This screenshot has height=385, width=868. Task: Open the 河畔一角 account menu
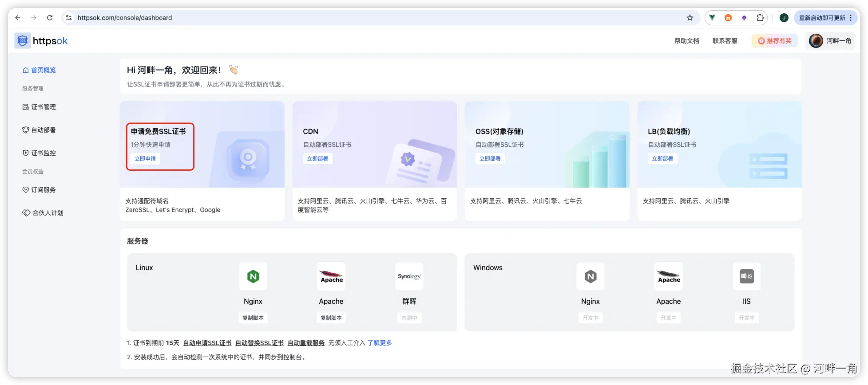point(830,41)
